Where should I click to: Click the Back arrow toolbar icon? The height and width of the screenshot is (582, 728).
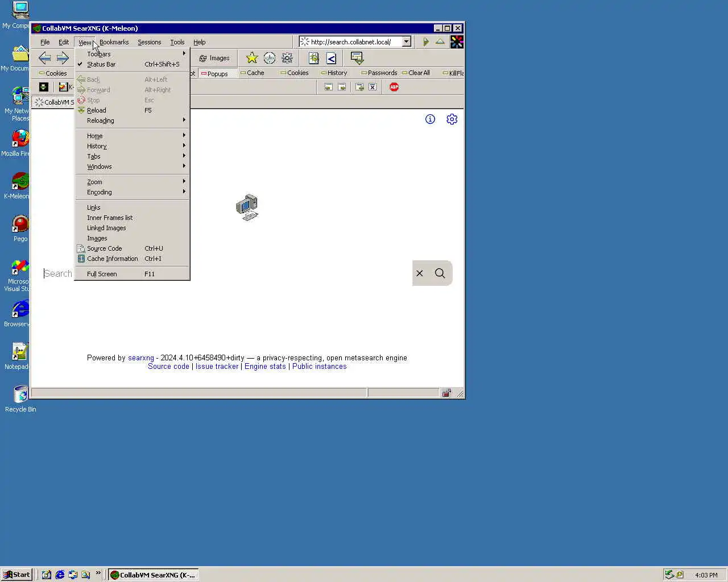tap(44, 57)
